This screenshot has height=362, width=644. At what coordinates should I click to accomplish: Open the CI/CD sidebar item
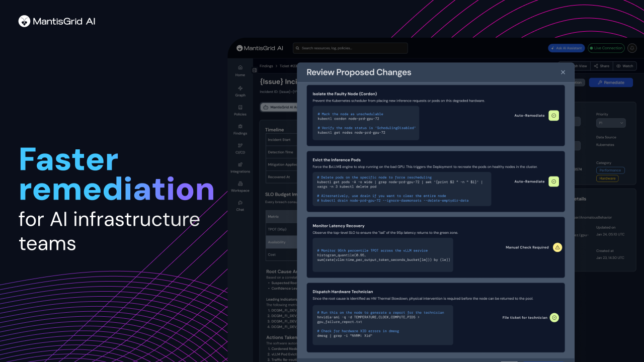coord(240,148)
